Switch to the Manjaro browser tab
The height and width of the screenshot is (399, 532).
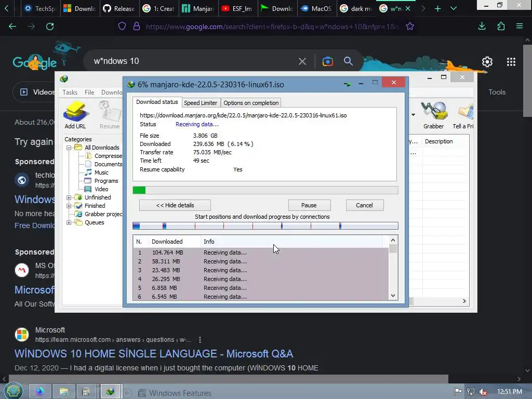198,8
